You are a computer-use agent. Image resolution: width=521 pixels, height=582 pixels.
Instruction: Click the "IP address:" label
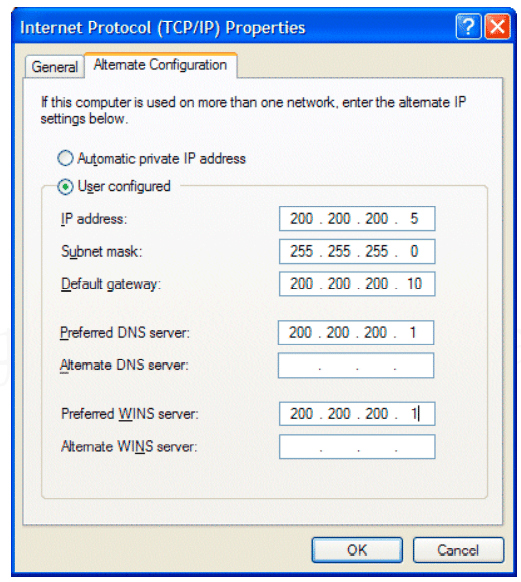(94, 219)
